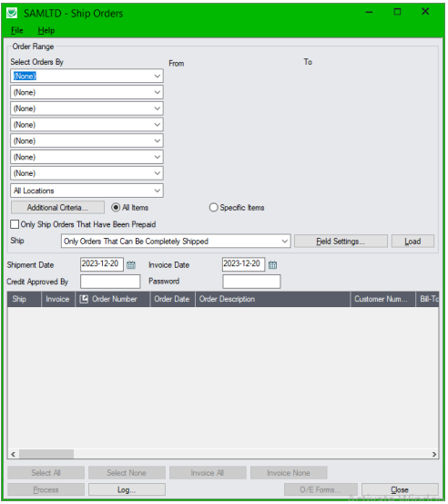This screenshot has height=504, width=448.
Task: Click the Log button
Action: pyautogui.click(x=127, y=489)
